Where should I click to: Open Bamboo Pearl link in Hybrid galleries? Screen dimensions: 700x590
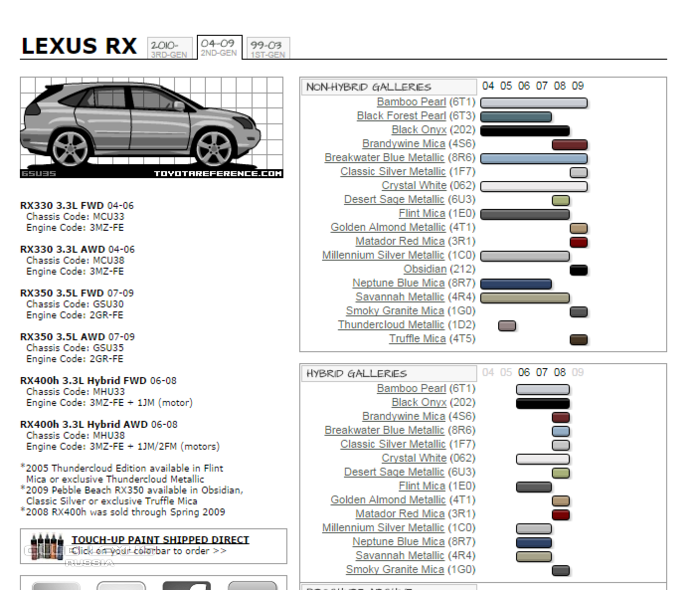411,388
